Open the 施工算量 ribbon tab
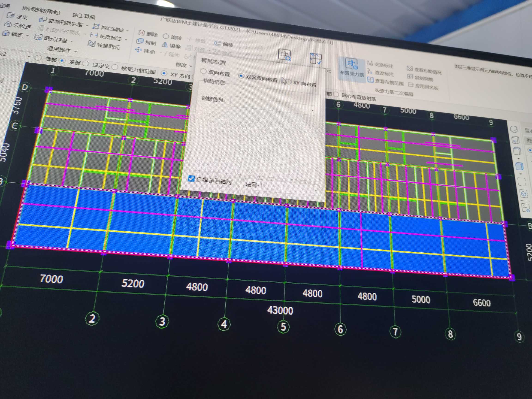The image size is (532, 399). point(84,16)
